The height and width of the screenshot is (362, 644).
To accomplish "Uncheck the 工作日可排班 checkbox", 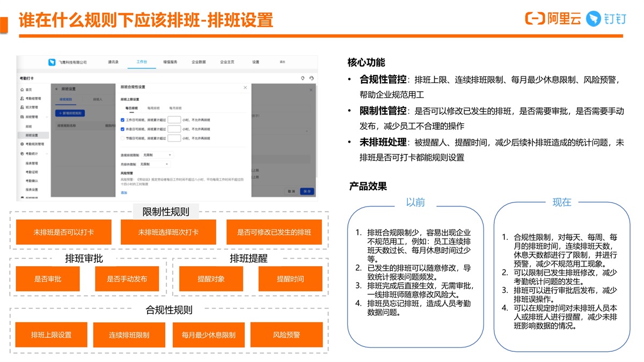I will click(x=123, y=120).
